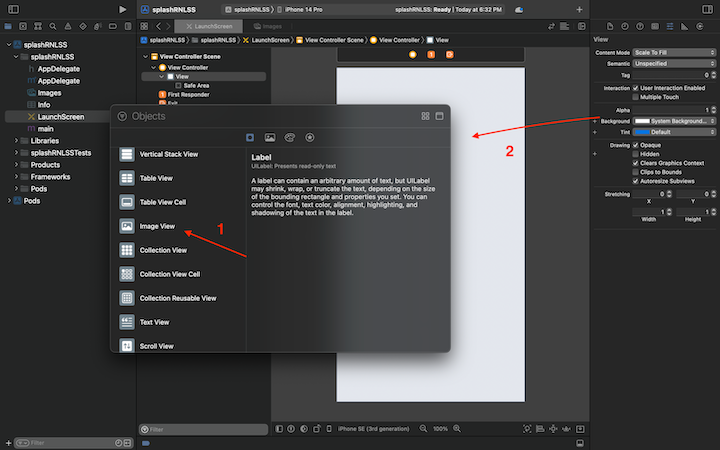Screen dimensions: 720x450
Task: Click the Background color swatch
Action: [x=642, y=121]
